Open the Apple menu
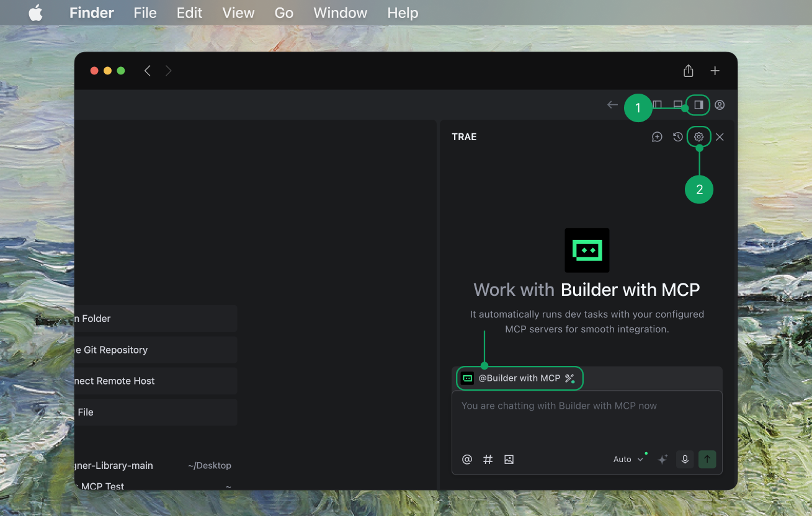The height and width of the screenshot is (516, 812). point(35,12)
